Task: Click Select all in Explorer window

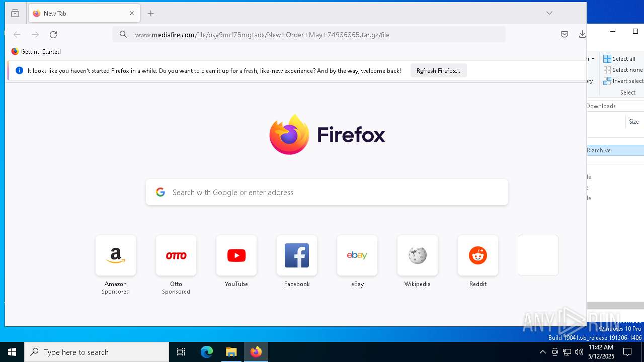Action: pyautogui.click(x=619, y=59)
